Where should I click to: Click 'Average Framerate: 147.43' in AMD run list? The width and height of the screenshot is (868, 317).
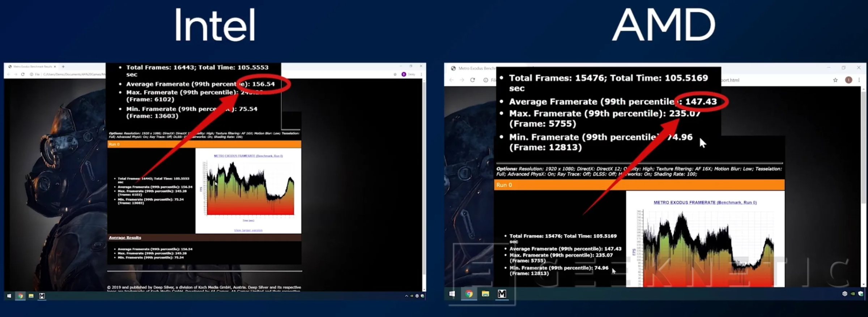565,249
